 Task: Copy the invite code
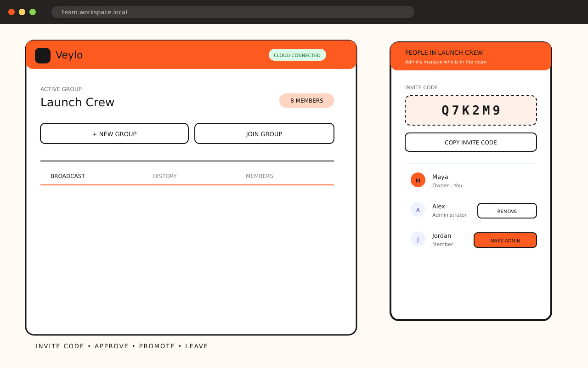coord(471,142)
